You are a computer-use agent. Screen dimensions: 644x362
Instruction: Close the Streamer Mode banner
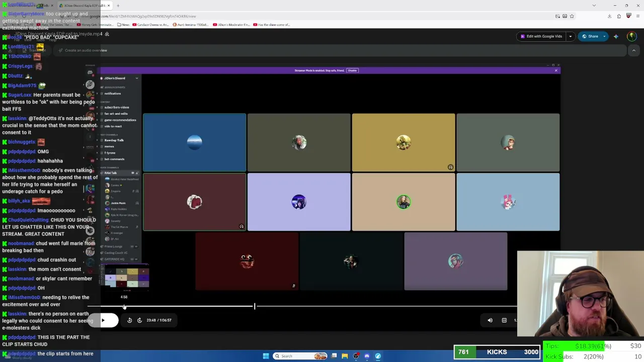pyautogui.click(x=556, y=70)
